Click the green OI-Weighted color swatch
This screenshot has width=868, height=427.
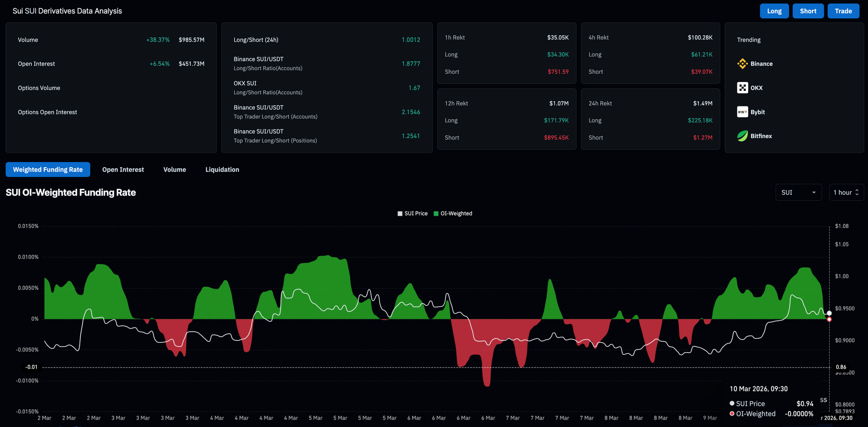pyautogui.click(x=436, y=214)
